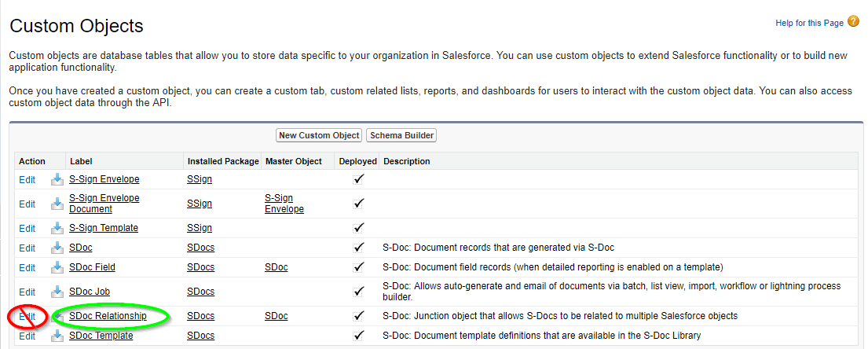Image resolution: width=868 pixels, height=349 pixels.
Task: Click the Master Object column header
Action: 294,161
